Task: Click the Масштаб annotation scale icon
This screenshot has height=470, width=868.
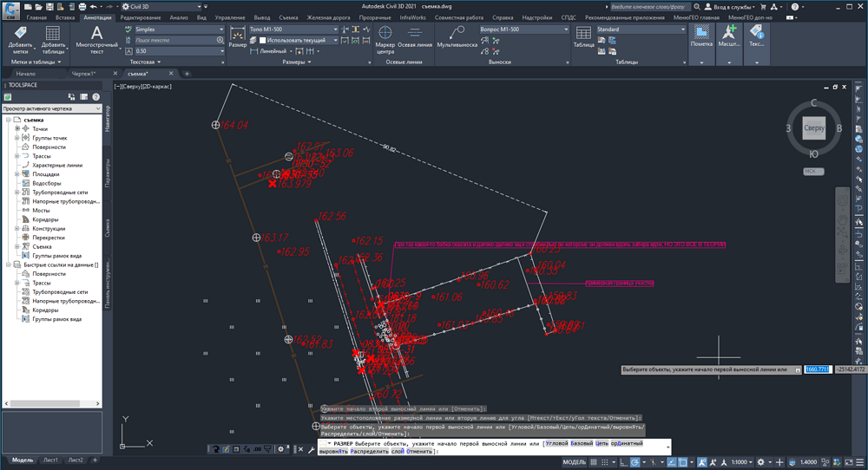Action: click(x=729, y=37)
